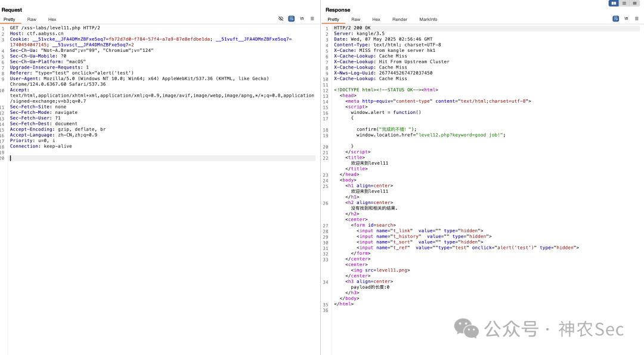Show non-printable characters in Request panel

[302, 18]
